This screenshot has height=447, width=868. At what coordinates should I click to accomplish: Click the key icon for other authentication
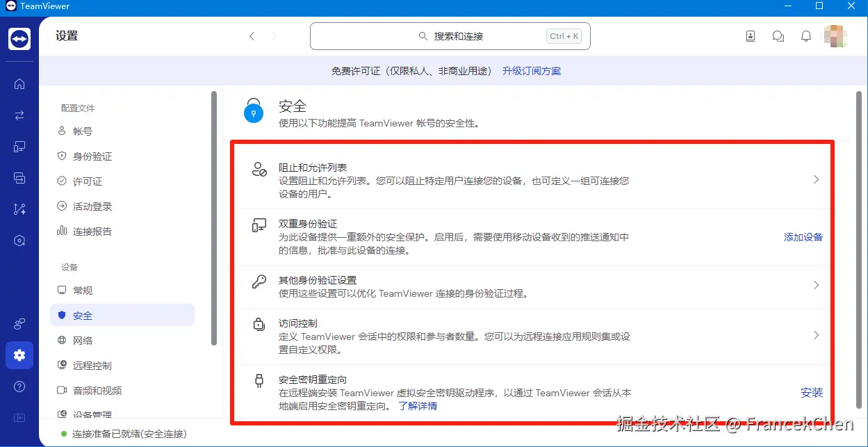coord(259,282)
